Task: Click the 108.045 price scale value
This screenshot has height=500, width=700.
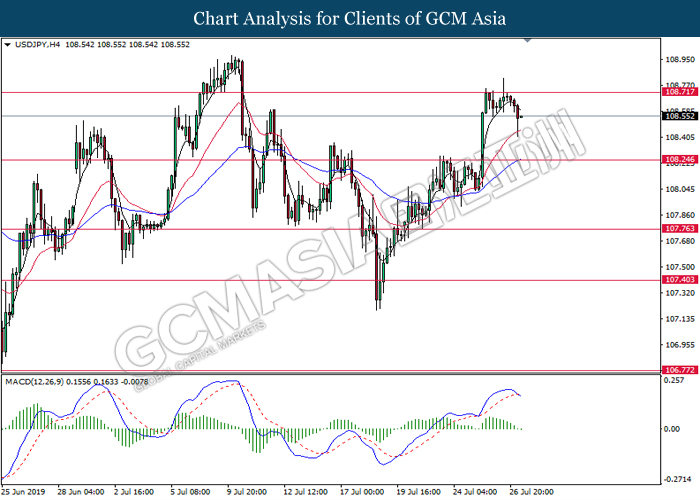Action: [680, 189]
